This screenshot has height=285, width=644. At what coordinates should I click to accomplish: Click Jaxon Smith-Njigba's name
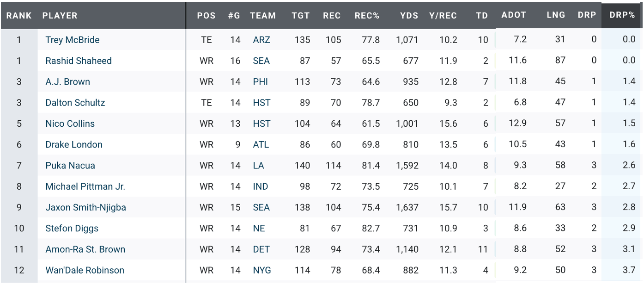tap(85, 207)
